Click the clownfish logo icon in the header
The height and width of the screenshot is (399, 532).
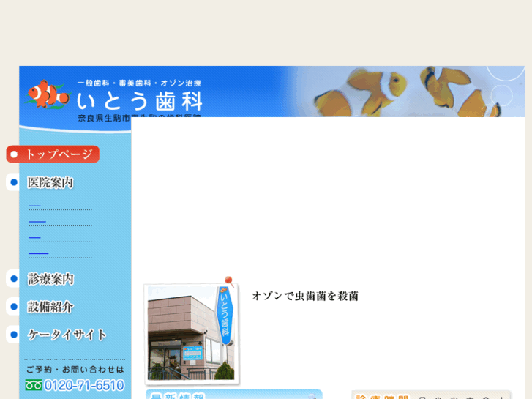[48, 94]
